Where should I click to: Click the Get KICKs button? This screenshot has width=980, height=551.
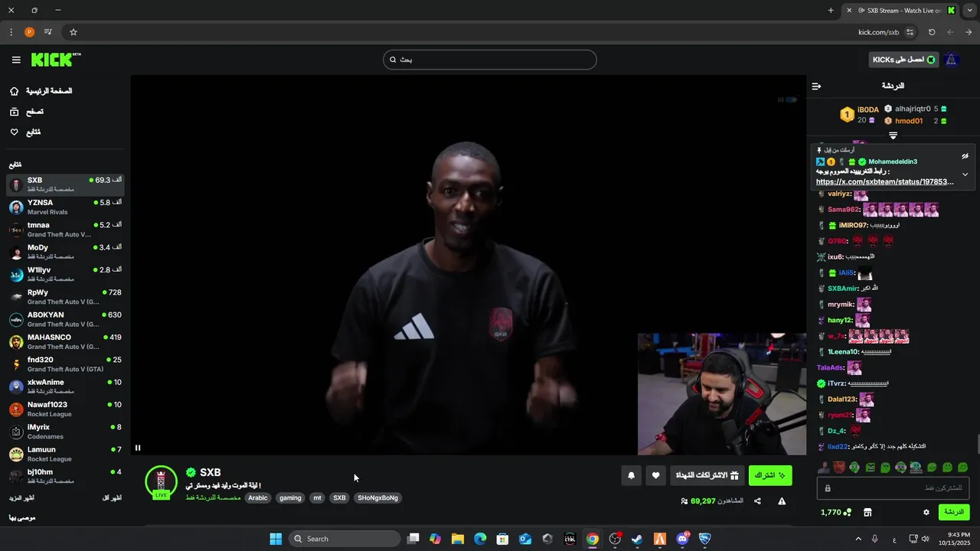pyautogui.click(x=903, y=60)
